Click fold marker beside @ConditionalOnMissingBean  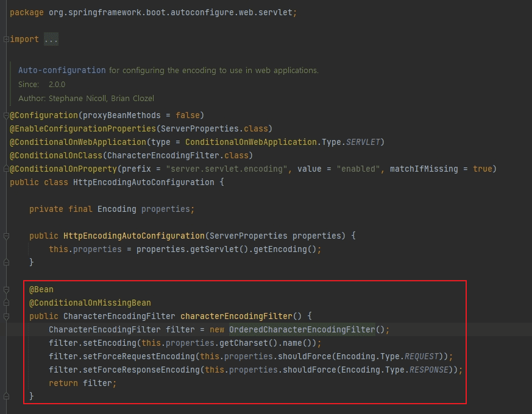click(6, 303)
